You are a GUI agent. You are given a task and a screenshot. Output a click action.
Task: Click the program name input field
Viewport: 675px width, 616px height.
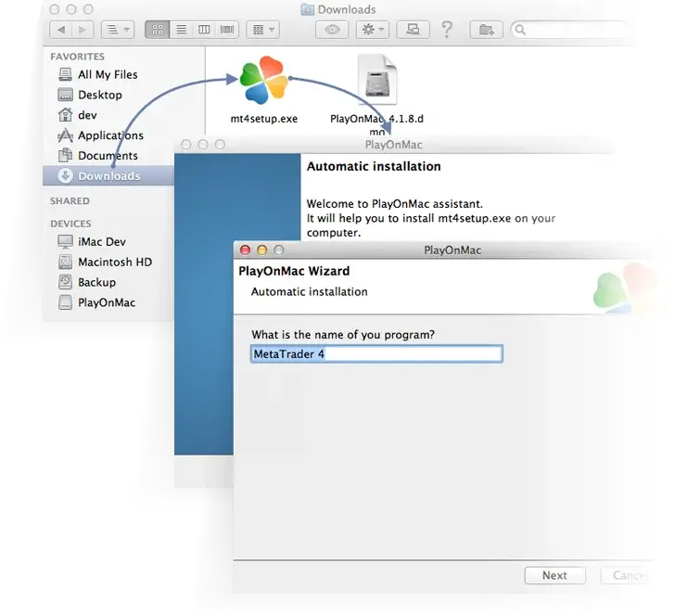coord(376,354)
